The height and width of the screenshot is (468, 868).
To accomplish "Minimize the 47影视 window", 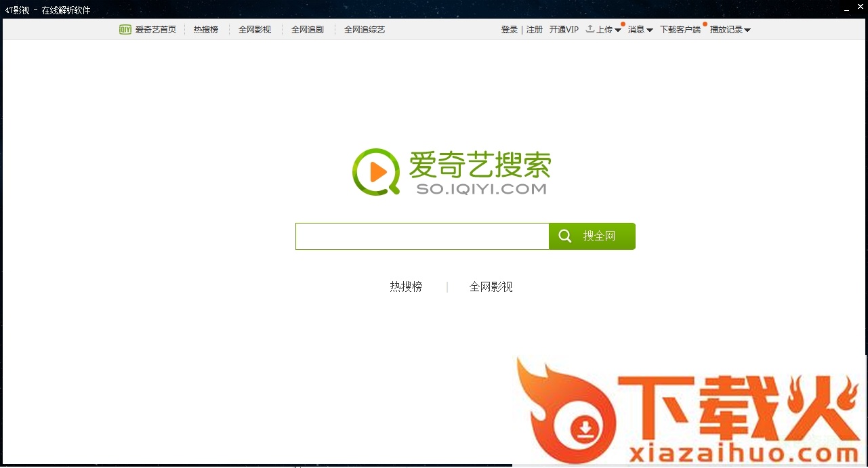I will pos(847,9).
